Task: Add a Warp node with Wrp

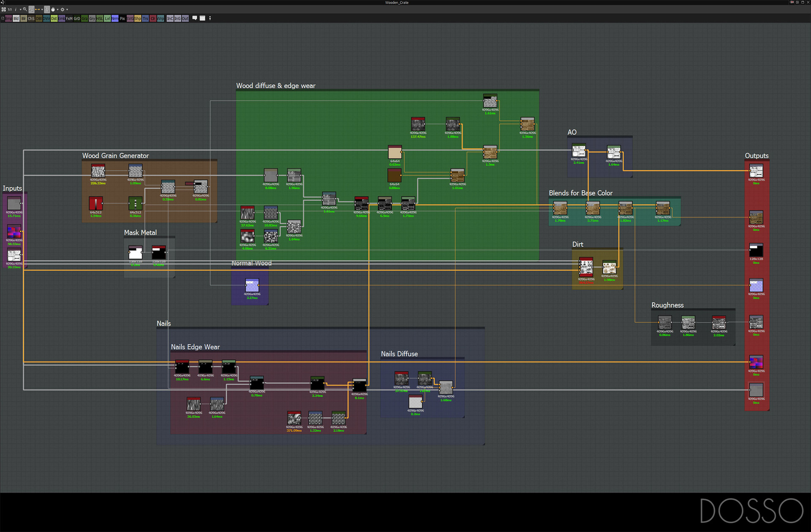Action: [161, 19]
